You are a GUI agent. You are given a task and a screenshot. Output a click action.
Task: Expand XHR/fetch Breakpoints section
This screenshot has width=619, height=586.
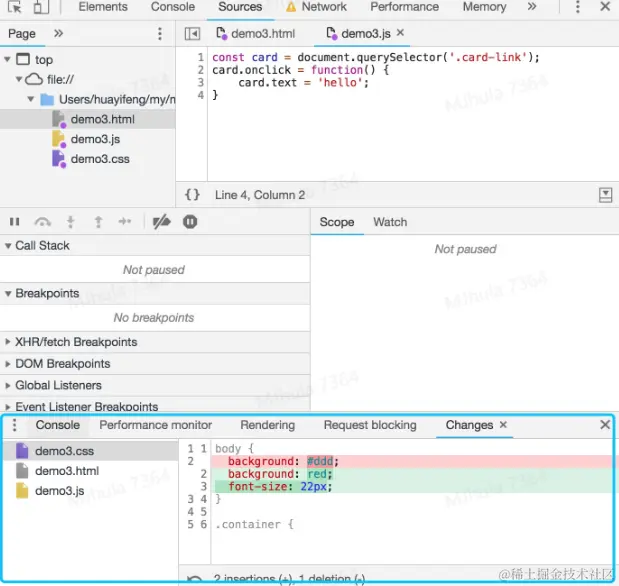point(155,342)
